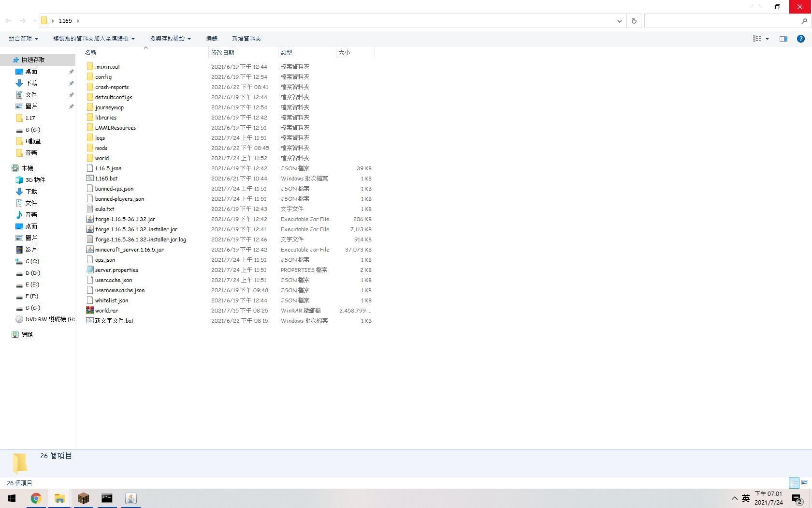Click the 新增資料夾 button

click(246, 39)
